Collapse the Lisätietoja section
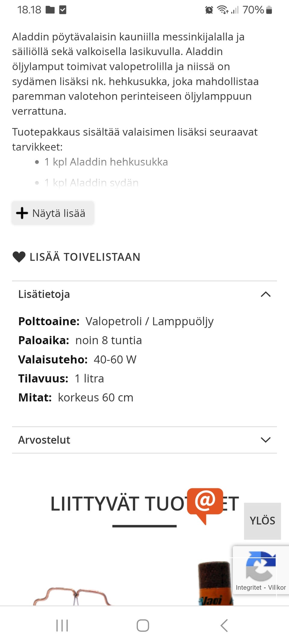289x644 pixels. coord(265,294)
